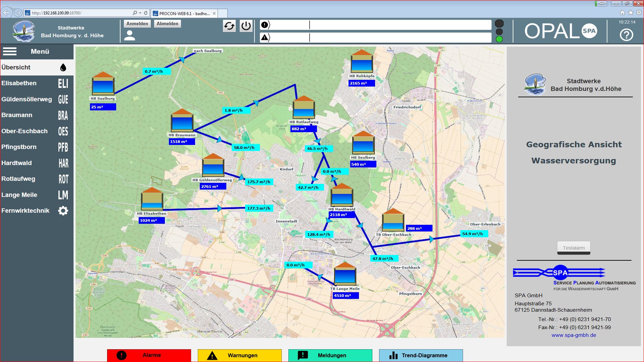Open the Lange Meile LM menu entry
The height and width of the screenshot is (362, 644).
[37, 195]
